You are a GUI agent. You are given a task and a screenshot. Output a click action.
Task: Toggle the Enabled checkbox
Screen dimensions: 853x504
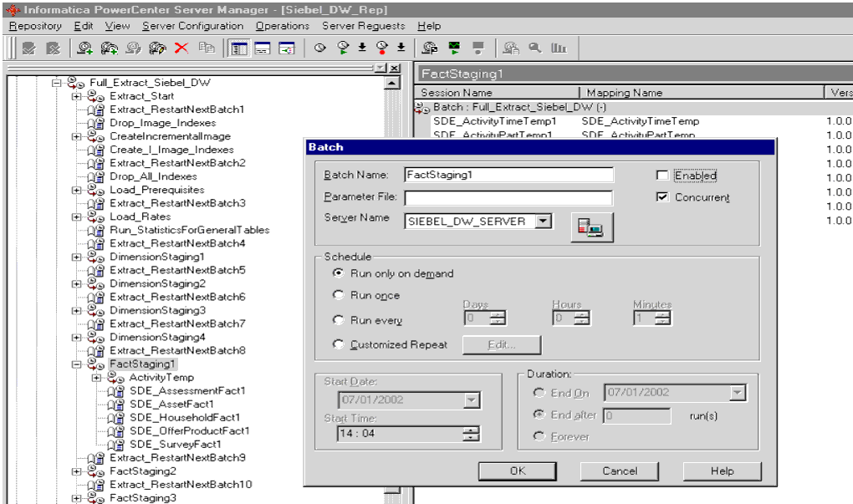pos(662,175)
